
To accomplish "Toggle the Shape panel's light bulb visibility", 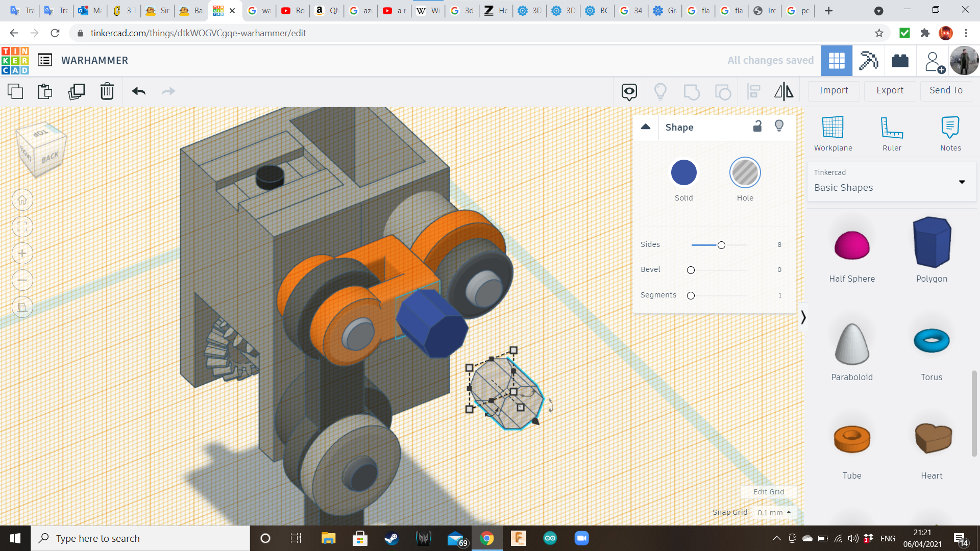I will click(x=779, y=127).
